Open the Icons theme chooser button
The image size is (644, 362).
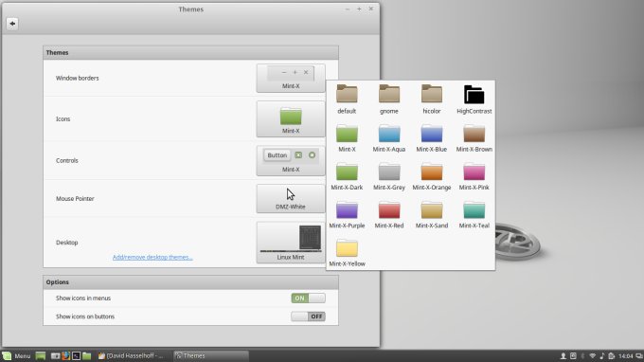click(291, 119)
